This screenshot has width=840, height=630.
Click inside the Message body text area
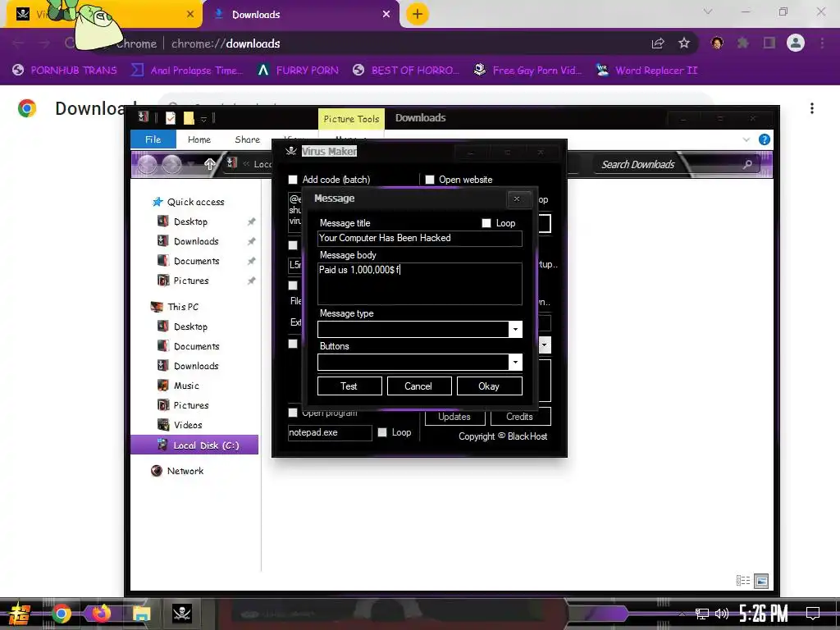pyautogui.click(x=419, y=283)
